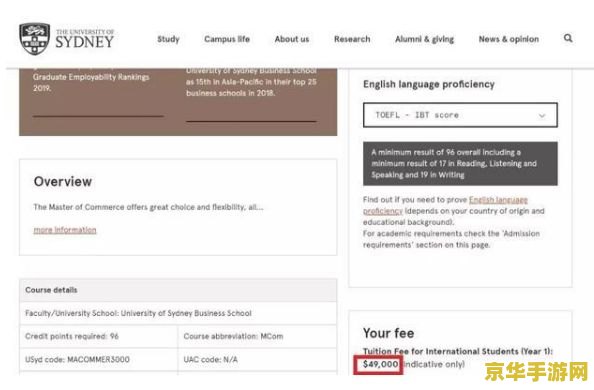Click the University of Sydney crest logo
The width and height of the screenshot is (594, 390).
(34, 39)
